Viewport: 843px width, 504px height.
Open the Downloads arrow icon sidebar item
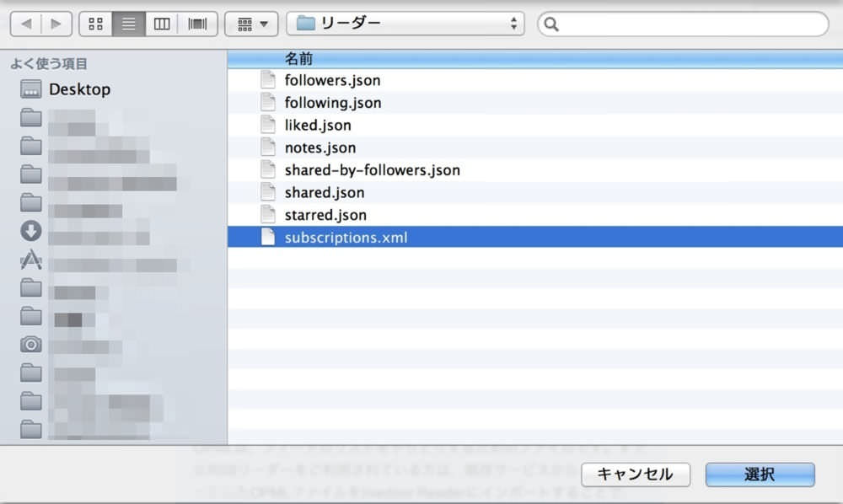30,231
